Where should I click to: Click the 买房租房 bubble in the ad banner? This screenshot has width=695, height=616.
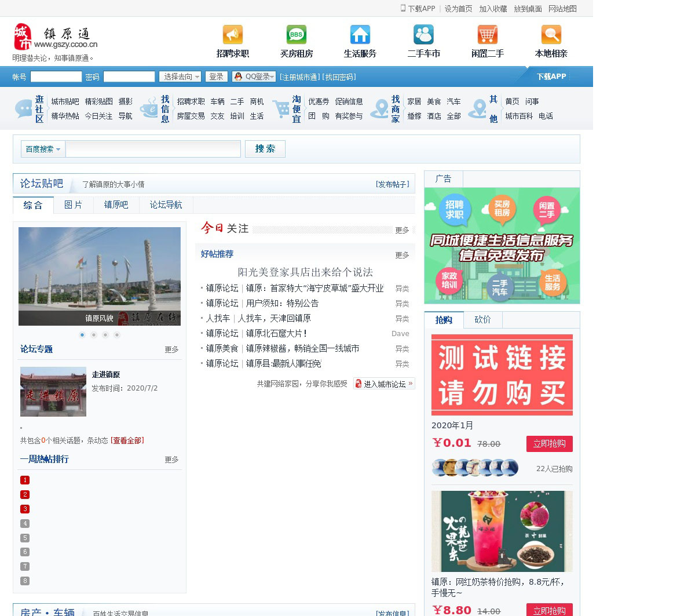pyautogui.click(x=502, y=209)
